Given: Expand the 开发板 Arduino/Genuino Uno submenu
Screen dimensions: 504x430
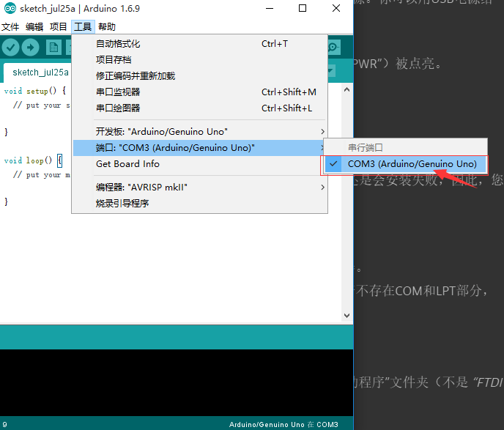Looking at the screenshot, I should coord(199,131).
